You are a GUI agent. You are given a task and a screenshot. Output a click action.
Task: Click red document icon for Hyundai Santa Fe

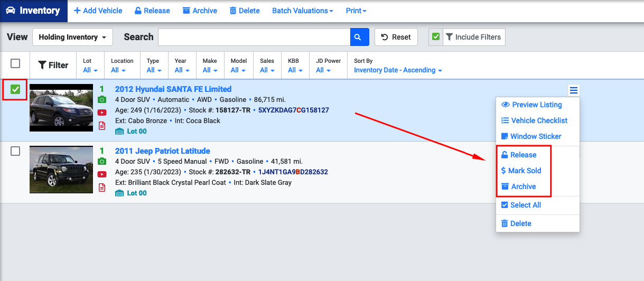(x=102, y=125)
